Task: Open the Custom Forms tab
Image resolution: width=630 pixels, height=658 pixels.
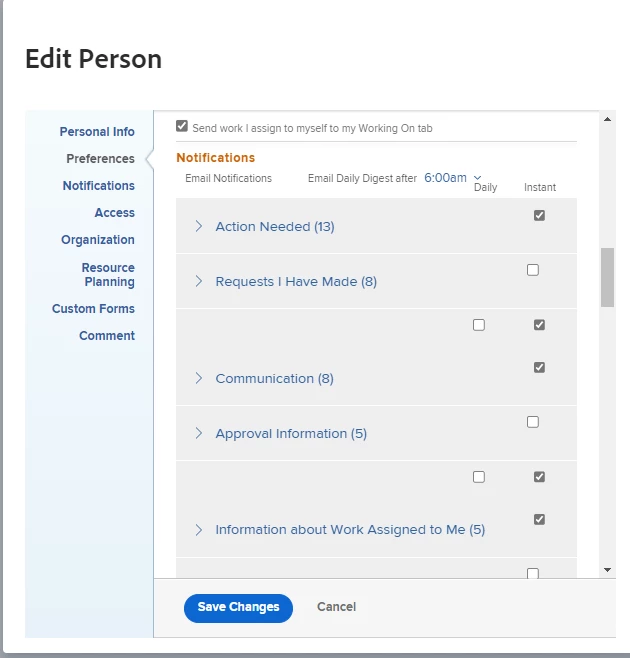Action: (93, 309)
